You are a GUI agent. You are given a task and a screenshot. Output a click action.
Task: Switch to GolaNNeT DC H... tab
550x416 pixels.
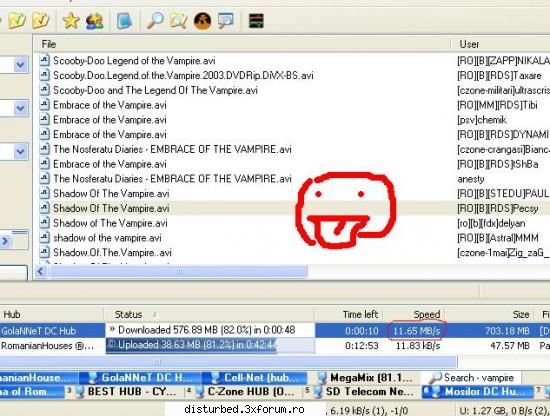click(x=140, y=378)
